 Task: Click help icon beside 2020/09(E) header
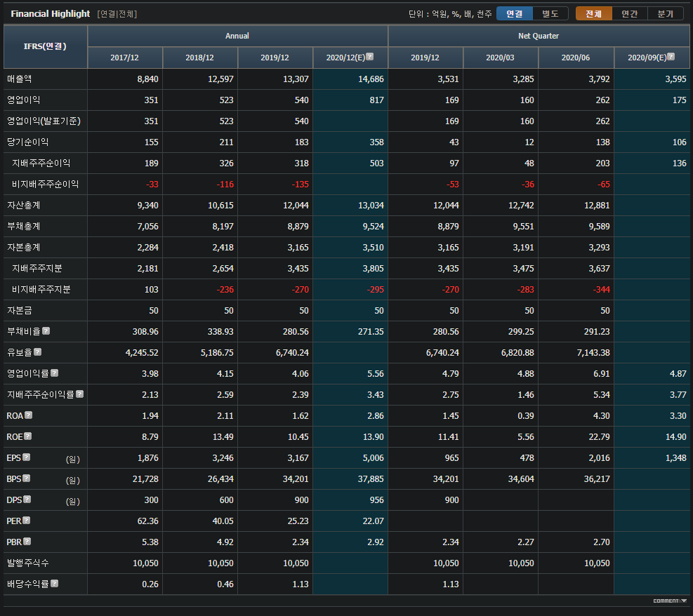(671, 57)
